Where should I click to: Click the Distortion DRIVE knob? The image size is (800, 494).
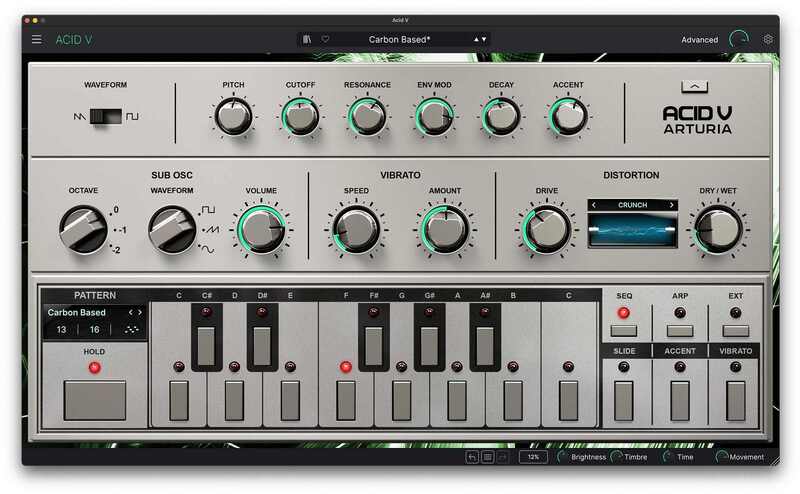click(x=546, y=230)
